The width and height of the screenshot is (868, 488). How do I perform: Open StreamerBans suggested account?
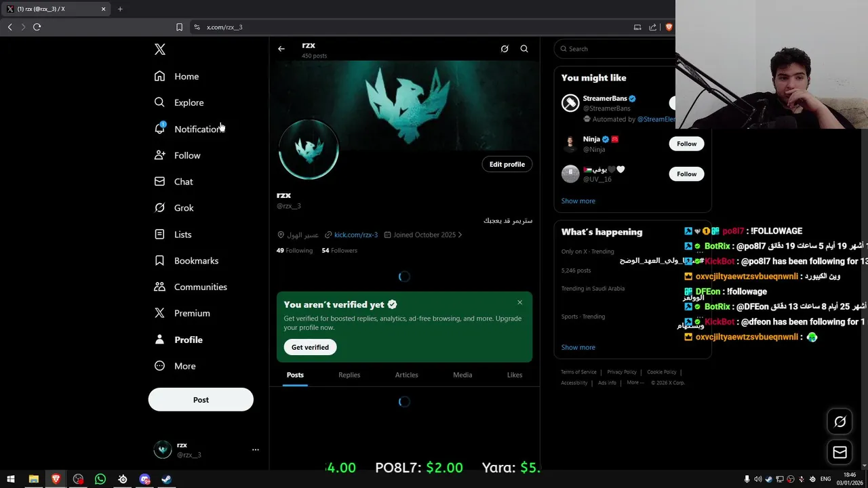pyautogui.click(x=605, y=98)
